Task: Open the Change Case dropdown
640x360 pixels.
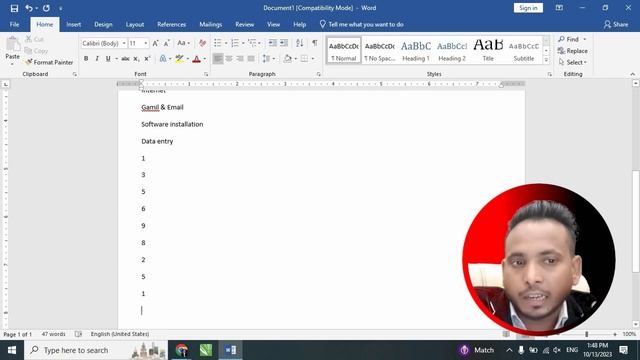Action: pyautogui.click(x=184, y=43)
